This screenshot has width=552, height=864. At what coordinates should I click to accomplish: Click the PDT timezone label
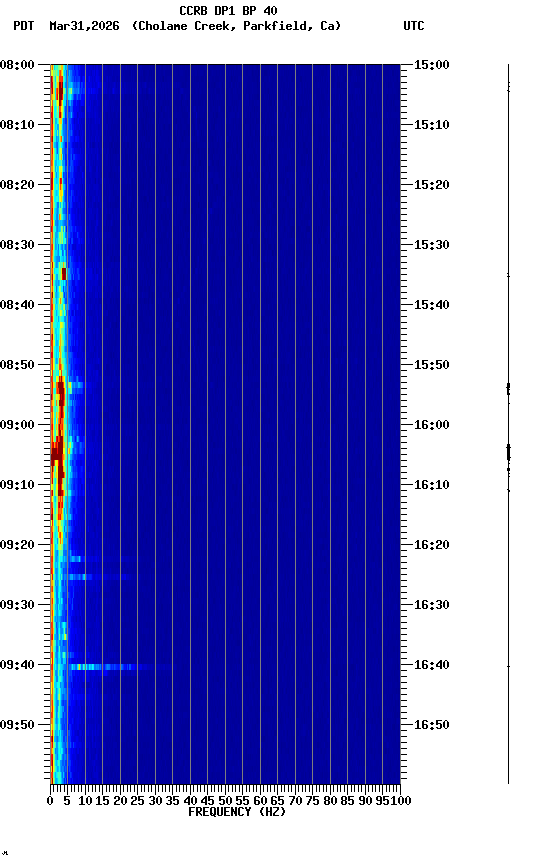24,26
